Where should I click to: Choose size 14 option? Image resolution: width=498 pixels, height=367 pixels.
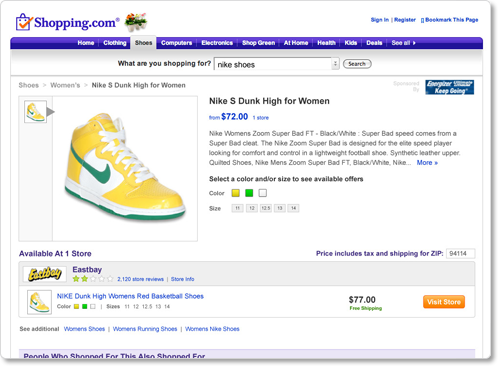click(293, 208)
